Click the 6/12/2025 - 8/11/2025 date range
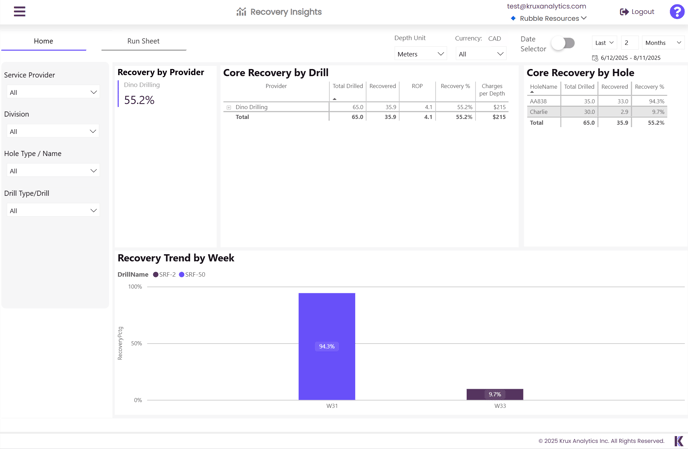This screenshot has height=449, width=688. [630, 58]
